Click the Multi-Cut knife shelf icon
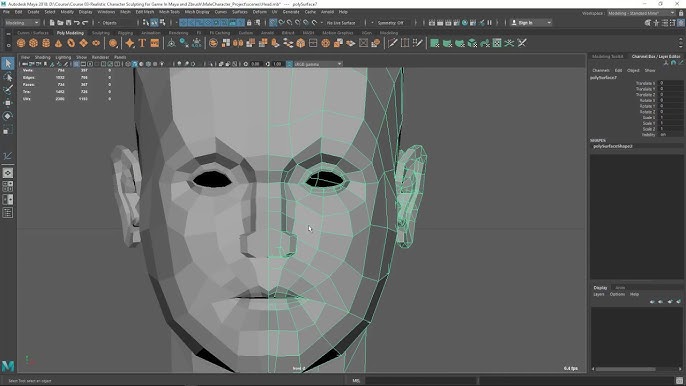The height and width of the screenshot is (386, 686). pos(392,43)
